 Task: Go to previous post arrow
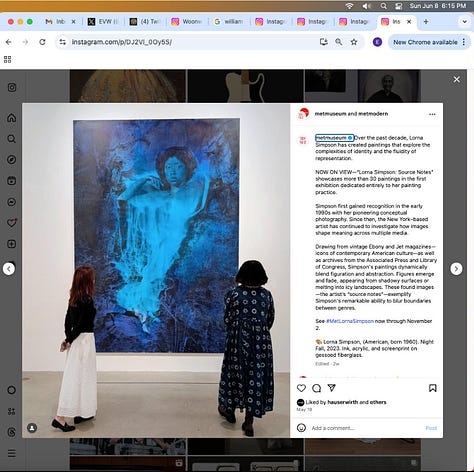pos(9,269)
